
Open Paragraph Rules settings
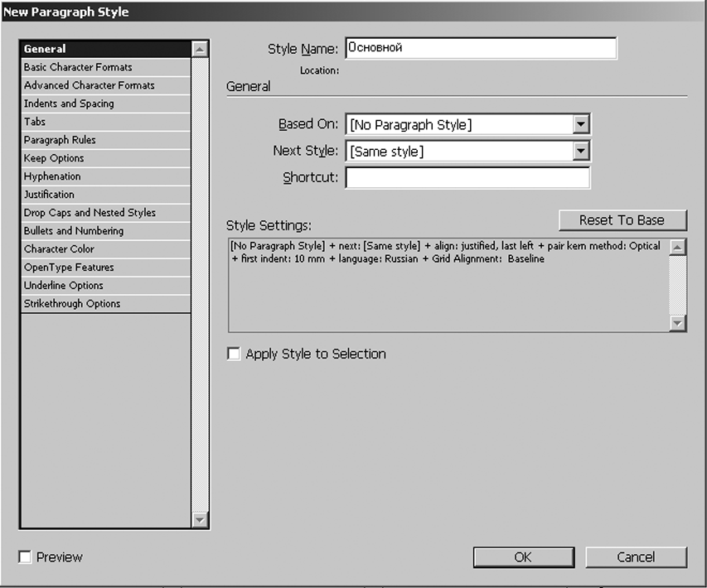106,140
